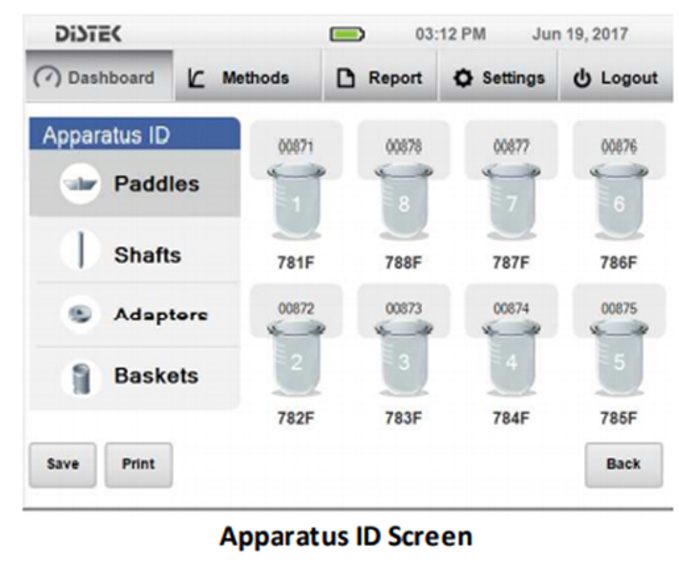Click the Print button

tap(138, 465)
